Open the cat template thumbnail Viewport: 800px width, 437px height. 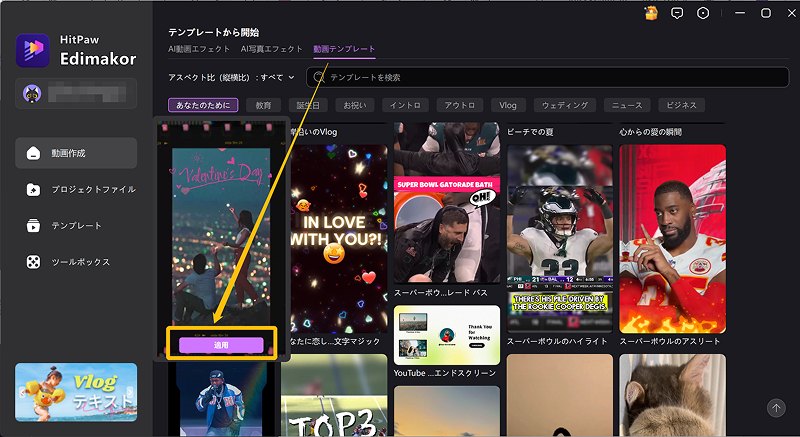point(672,396)
